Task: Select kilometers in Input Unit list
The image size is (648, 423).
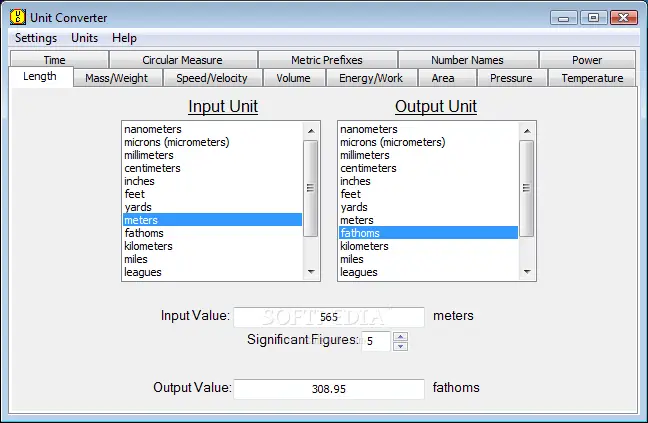Action: pyautogui.click(x=212, y=246)
